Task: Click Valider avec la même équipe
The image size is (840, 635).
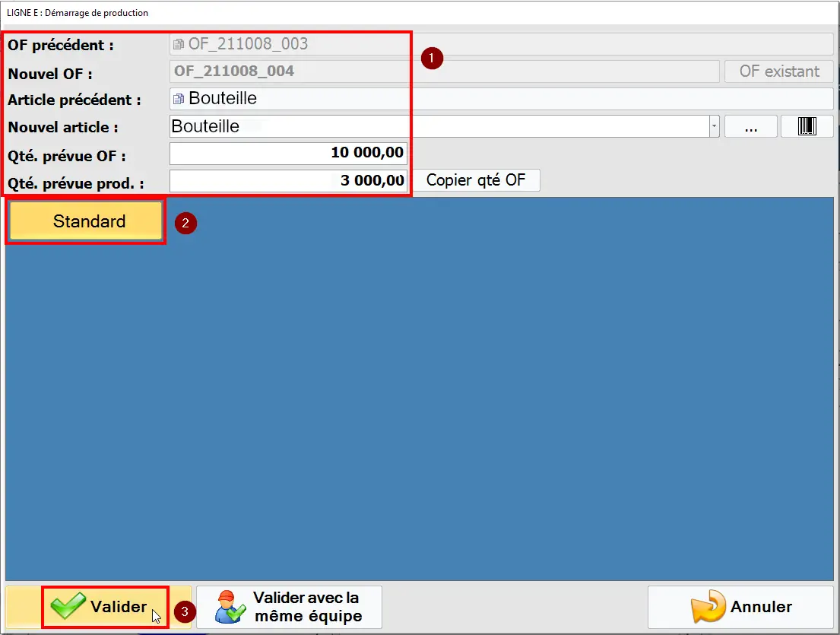Action: tap(290, 607)
